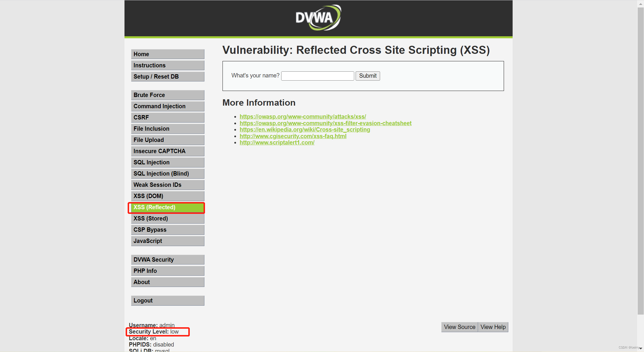Select Brute Force from sidebar
The image size is (644, 352).
(x=167, y=95)
